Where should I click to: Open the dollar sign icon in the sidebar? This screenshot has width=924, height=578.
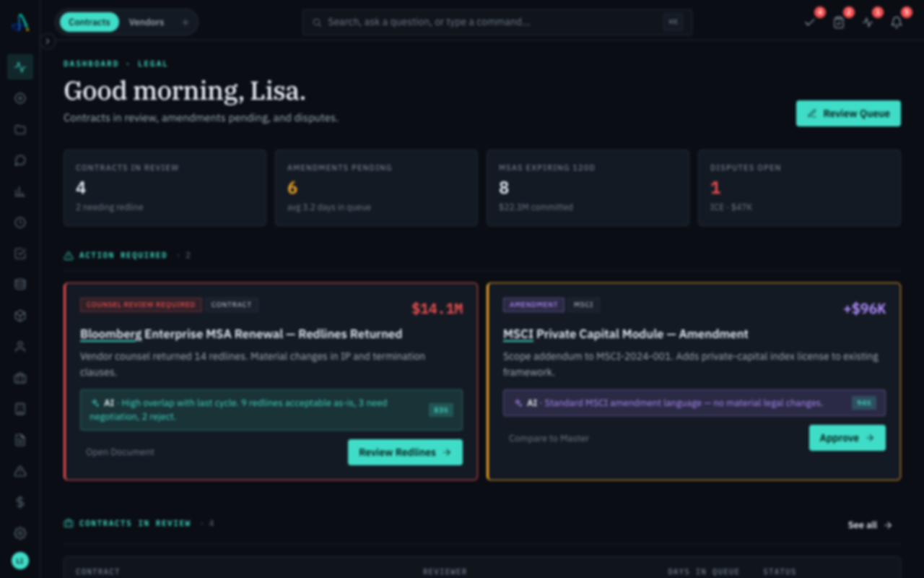tap(20, 502)
